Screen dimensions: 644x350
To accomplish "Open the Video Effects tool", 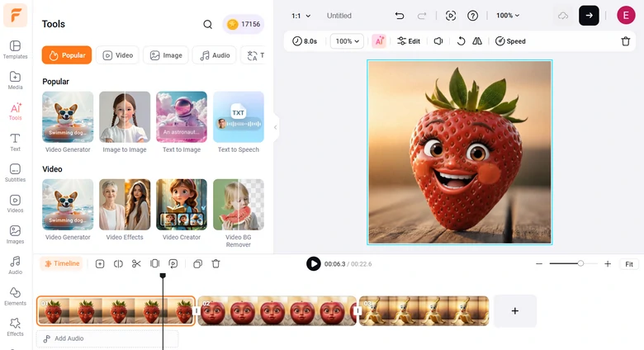I will pyautogui.click(x=125, y=210).
